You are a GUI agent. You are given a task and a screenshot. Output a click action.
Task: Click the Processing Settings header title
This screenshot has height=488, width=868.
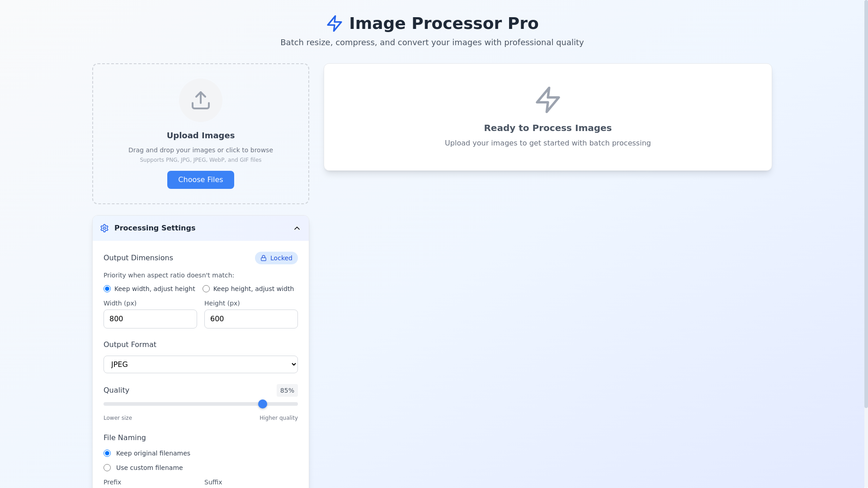pyautogui.click(x=155, y=228)
